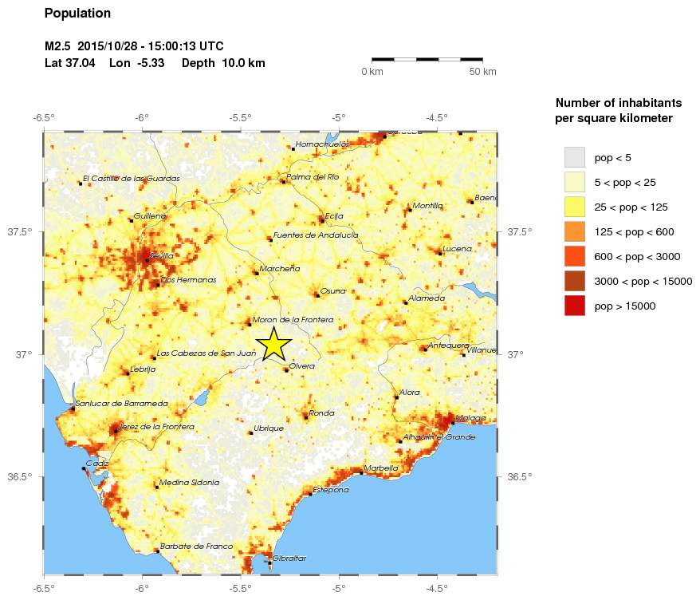
Task: Click the Population title heading
Action: [x=77, y=14]
